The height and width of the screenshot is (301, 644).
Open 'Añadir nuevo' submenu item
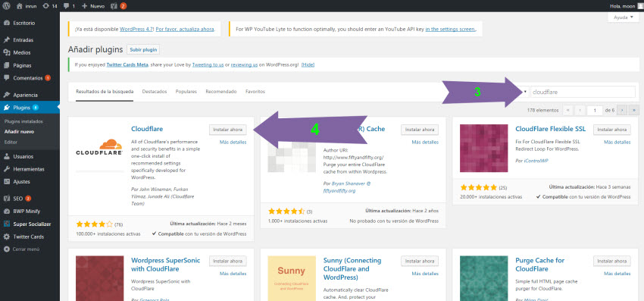point(19,132)
